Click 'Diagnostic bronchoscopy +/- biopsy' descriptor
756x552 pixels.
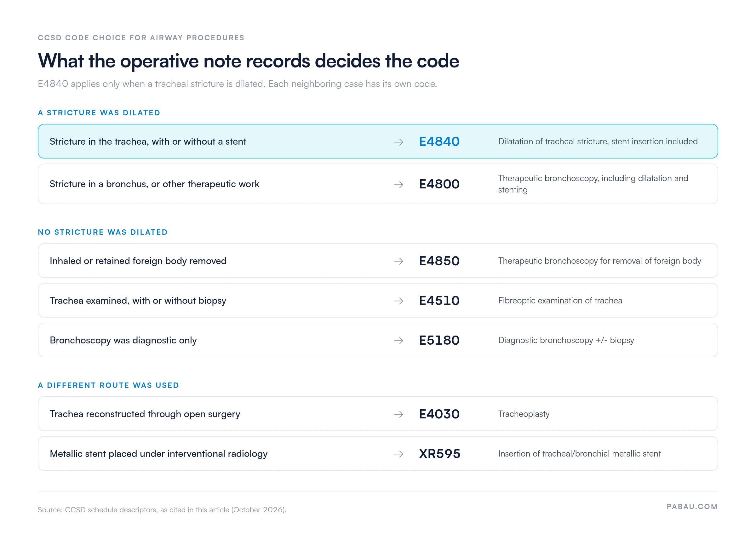tap(566, 340)
